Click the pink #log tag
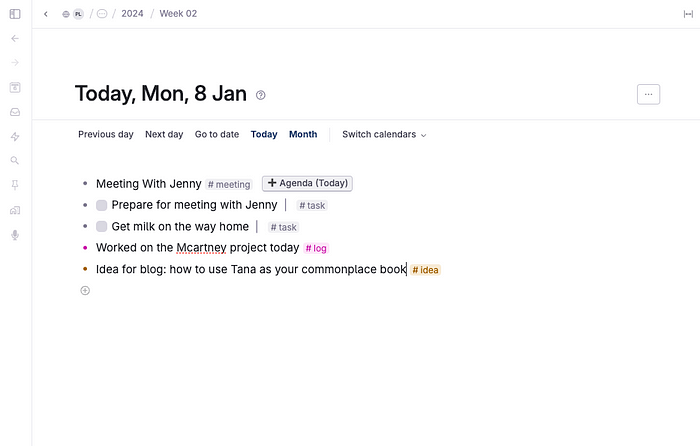The width and height of the screenshot is (700, 446). click(316, 248)
